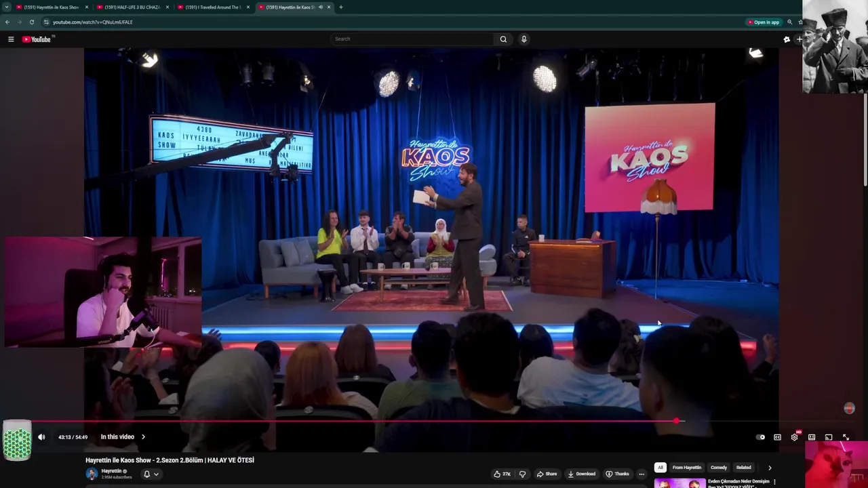
Task: Click the browser forward arrow
Action: coord(19,22)
